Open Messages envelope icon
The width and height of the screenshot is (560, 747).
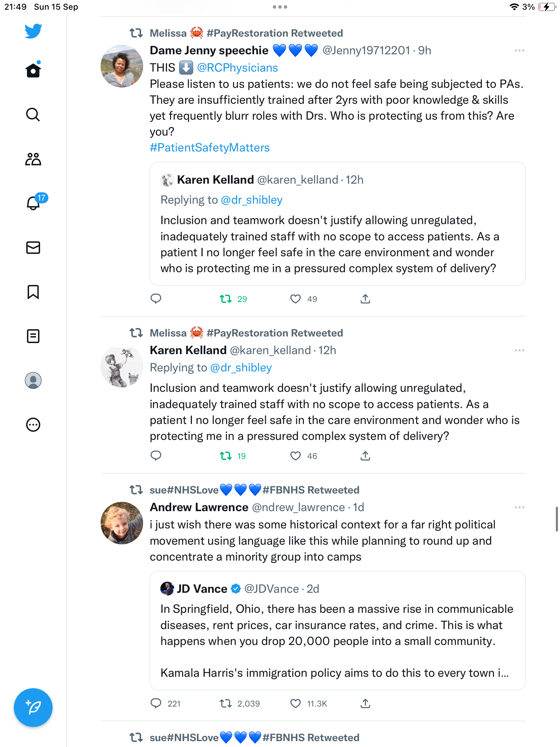tap(33, 248)
